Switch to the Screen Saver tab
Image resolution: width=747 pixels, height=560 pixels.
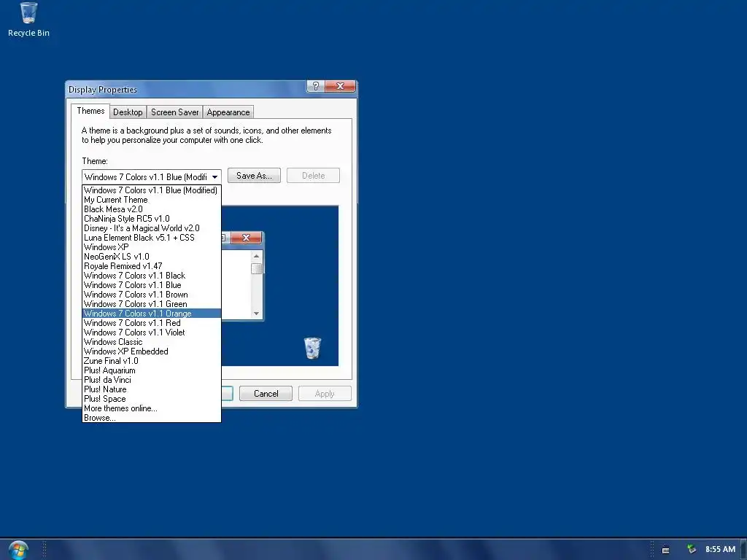[175, 112]
